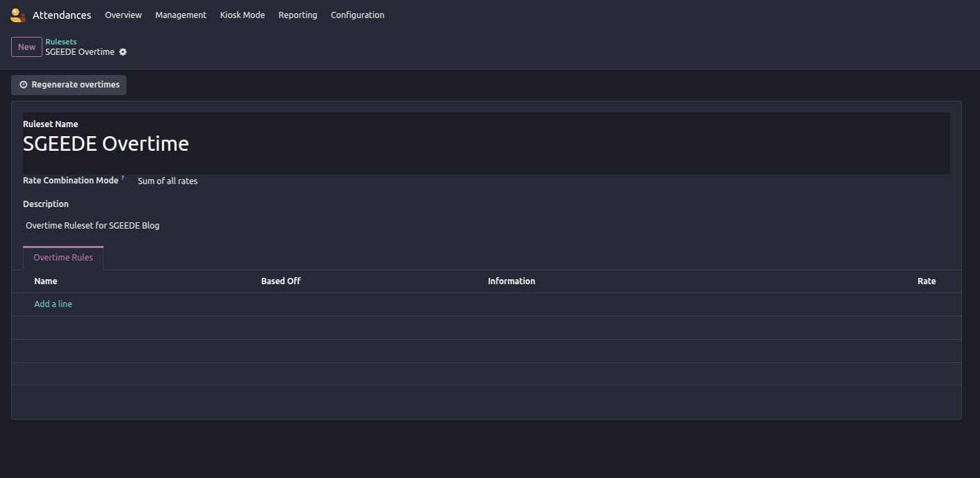Open the Management menu
This screenshot has width=980, height=478.
181,15
